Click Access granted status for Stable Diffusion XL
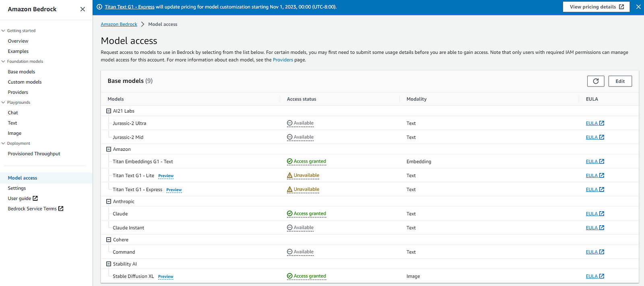 pos(306,276)
